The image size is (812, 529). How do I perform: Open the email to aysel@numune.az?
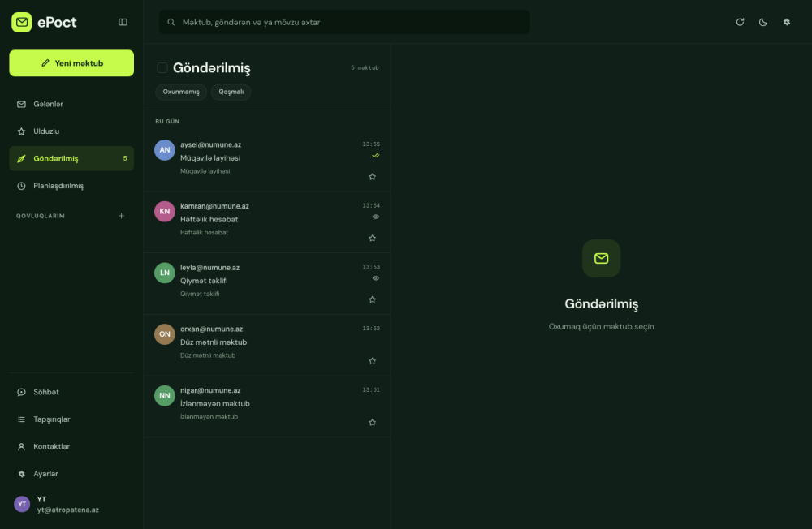click(x=267, y=161)
